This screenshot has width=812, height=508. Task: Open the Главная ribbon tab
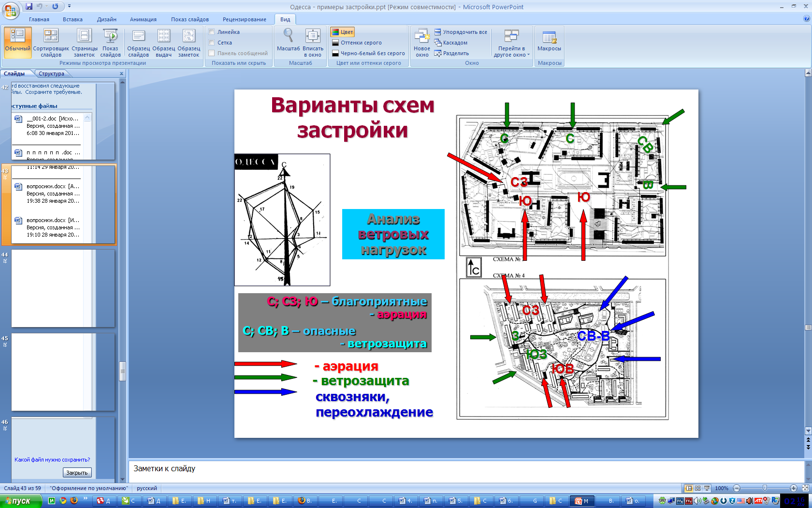tap(39, 19)
